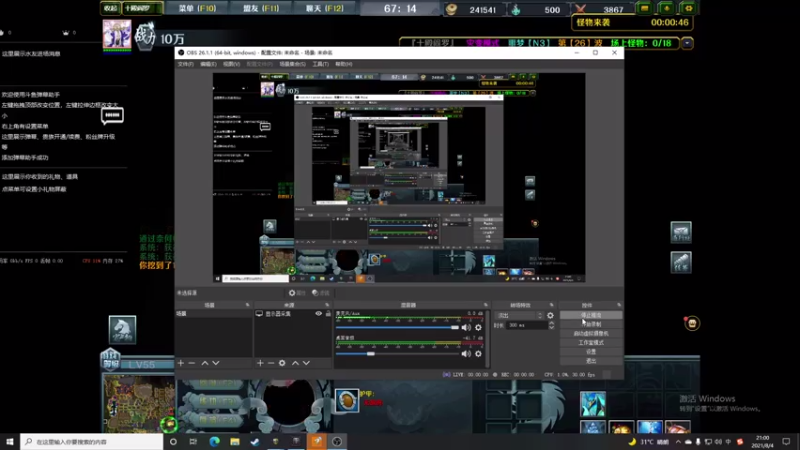800x450 pixels.
Task: Click the Start Virtual Camera button
Action: tap(591, 334)
